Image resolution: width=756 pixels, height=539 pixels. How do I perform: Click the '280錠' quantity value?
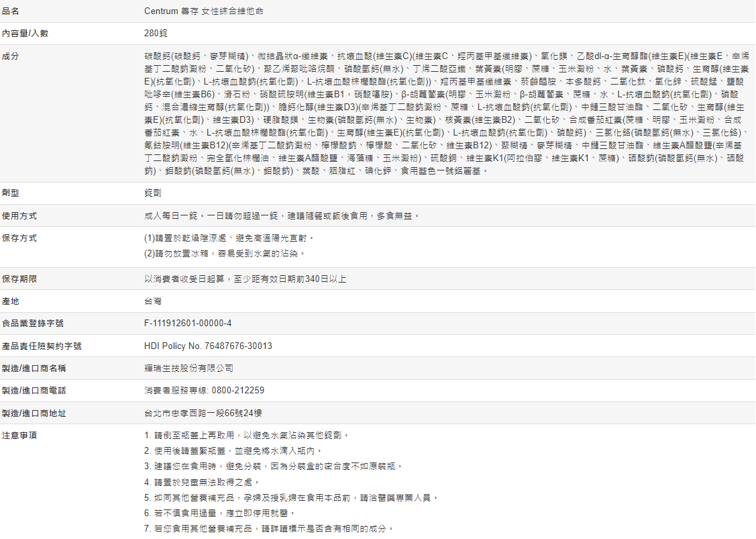point(156,34)
